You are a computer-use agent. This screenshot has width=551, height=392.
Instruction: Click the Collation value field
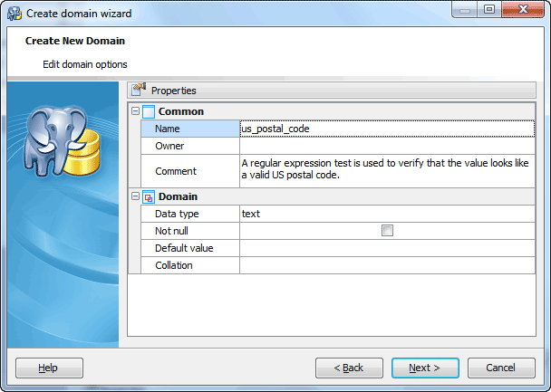pyautogui.click(x=387, y=265)
